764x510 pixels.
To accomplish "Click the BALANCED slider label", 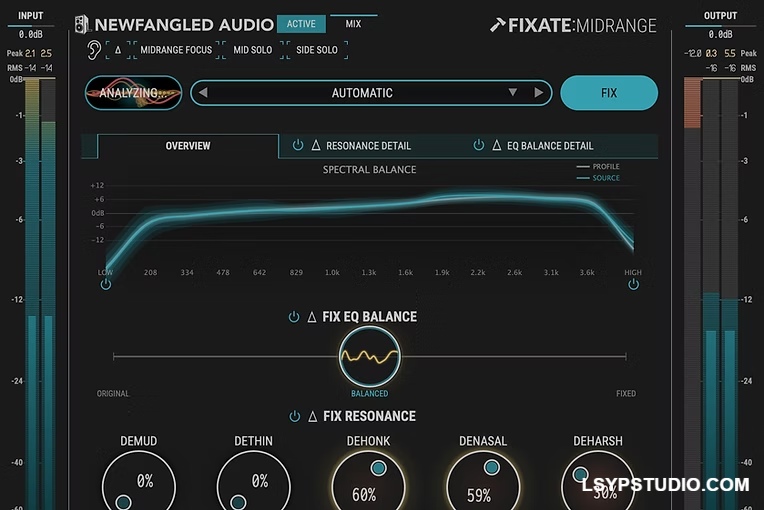I will tap(369, 394).
